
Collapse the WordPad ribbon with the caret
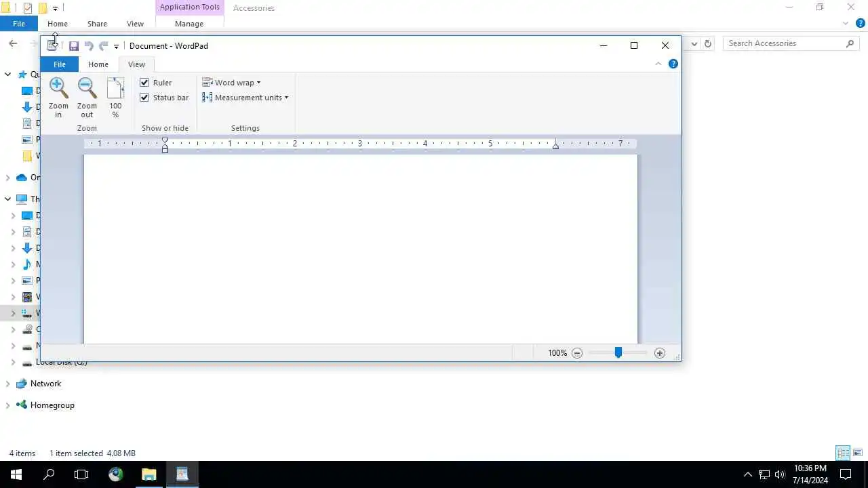[x=658, y=64]
